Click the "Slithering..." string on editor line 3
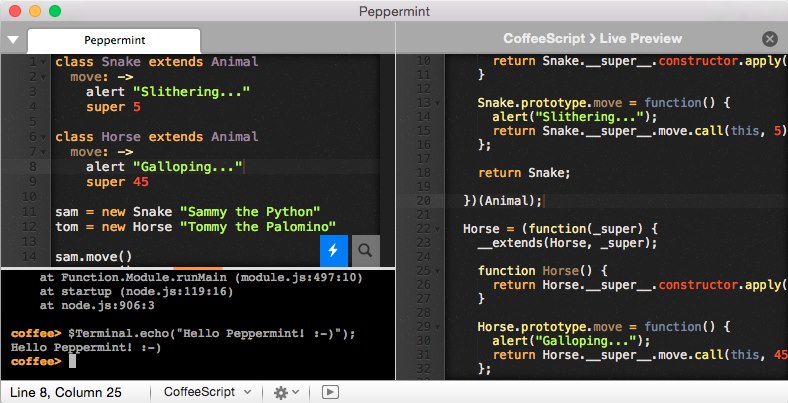 [191, 92]
